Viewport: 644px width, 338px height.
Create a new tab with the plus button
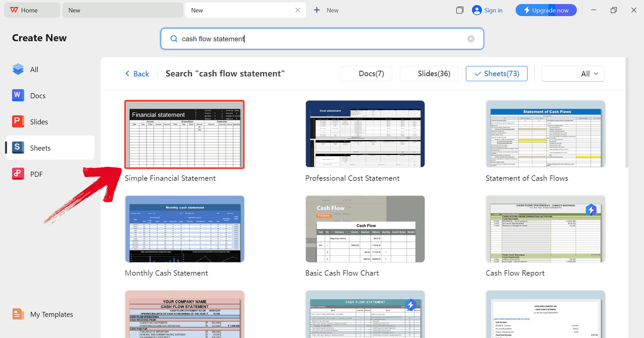[317, 10]
